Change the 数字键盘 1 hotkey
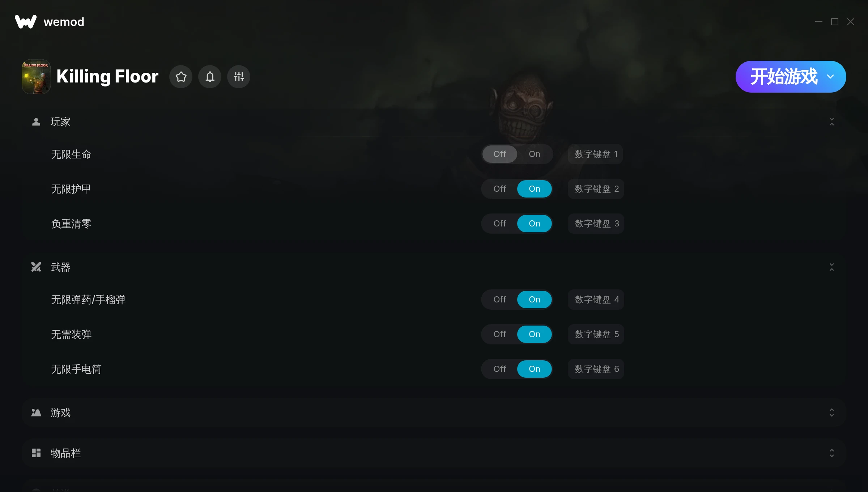The height and width of the screenshot is (492, 868). [x=595, y=154]
